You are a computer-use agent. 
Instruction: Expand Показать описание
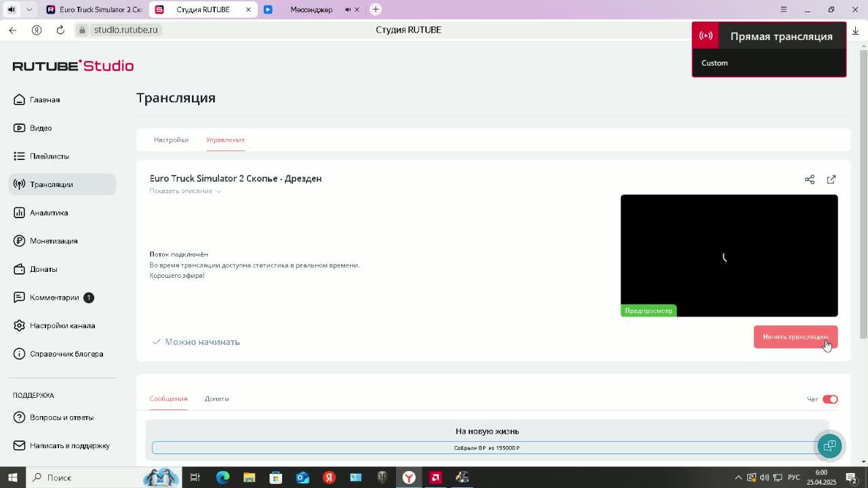[185, 191]
